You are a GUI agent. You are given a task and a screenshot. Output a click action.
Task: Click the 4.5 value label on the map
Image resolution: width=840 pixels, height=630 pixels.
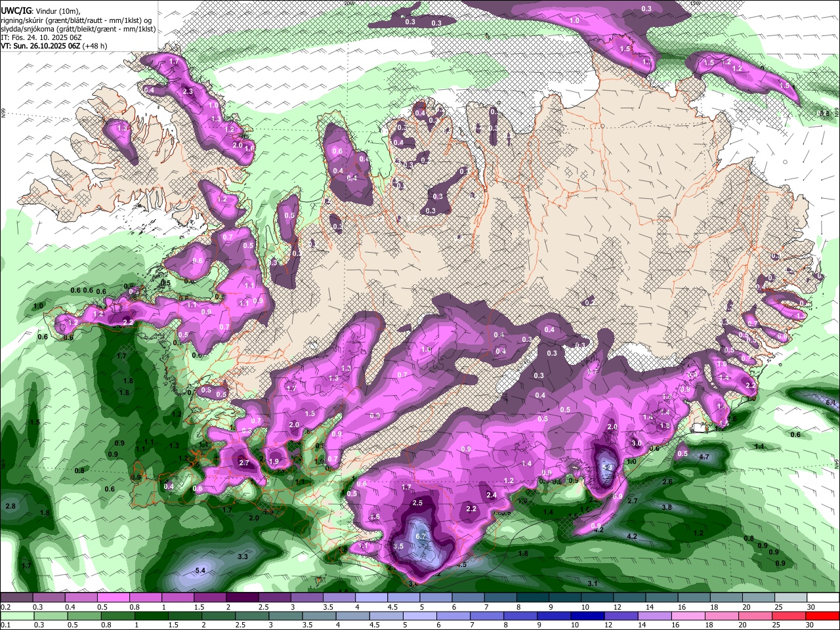461,564
